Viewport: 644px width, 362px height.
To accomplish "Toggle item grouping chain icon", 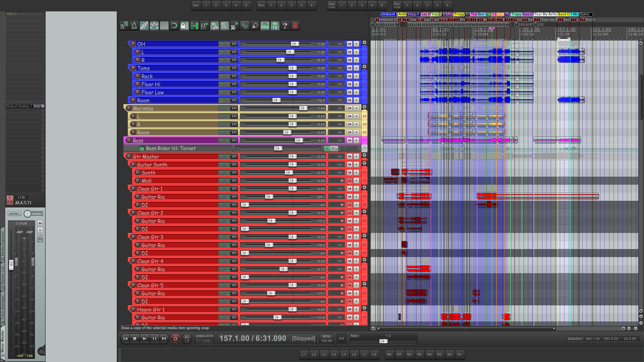I will 144,25.
